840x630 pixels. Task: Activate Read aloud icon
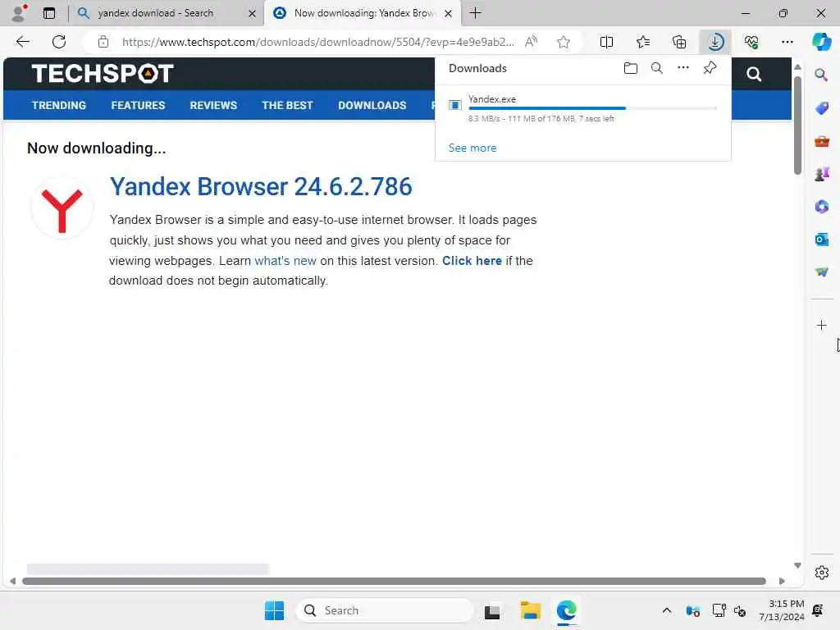(x=531, y=42)
